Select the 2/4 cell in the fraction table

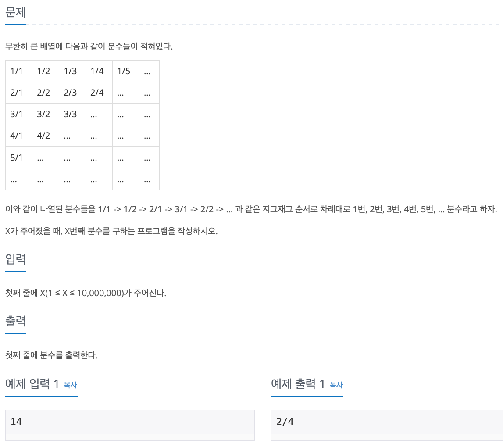coord(99,92)
